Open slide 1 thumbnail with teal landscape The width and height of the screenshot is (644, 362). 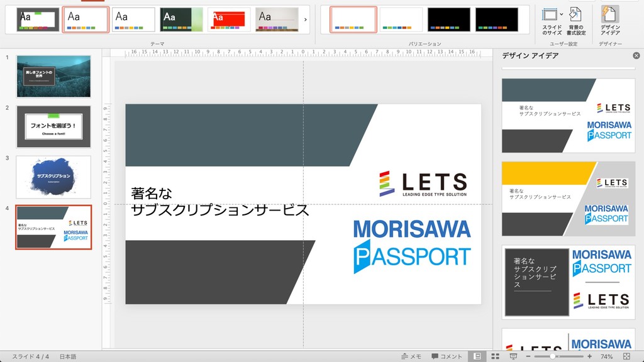coord(53,76)
